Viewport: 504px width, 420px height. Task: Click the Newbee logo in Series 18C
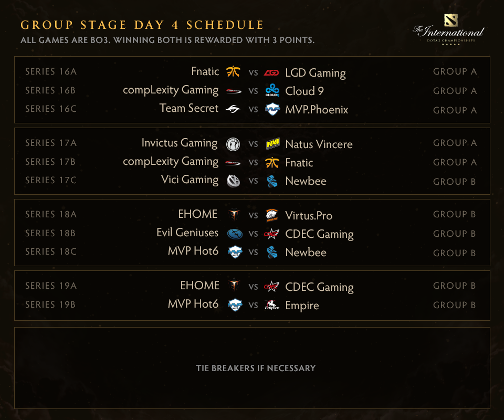(x=272, y=253)
